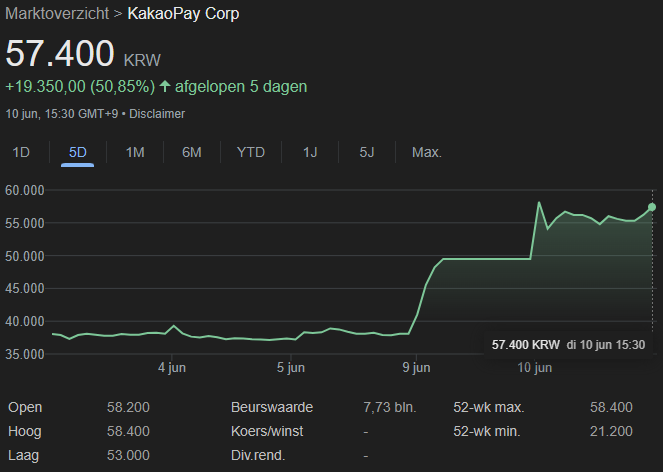The width and height of the screenshot is (663, 472).
Task: Select the KakaoPay Corp breadcrumb title
Action: [183, 14]
